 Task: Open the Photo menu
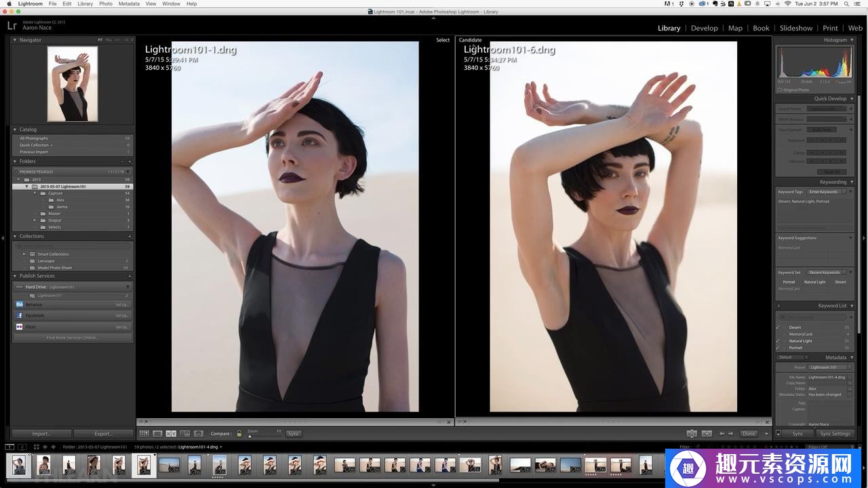(x=106, y=3)
